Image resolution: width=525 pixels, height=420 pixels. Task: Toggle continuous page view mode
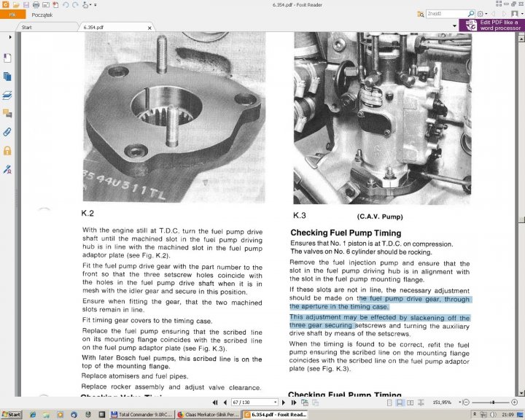399,402
